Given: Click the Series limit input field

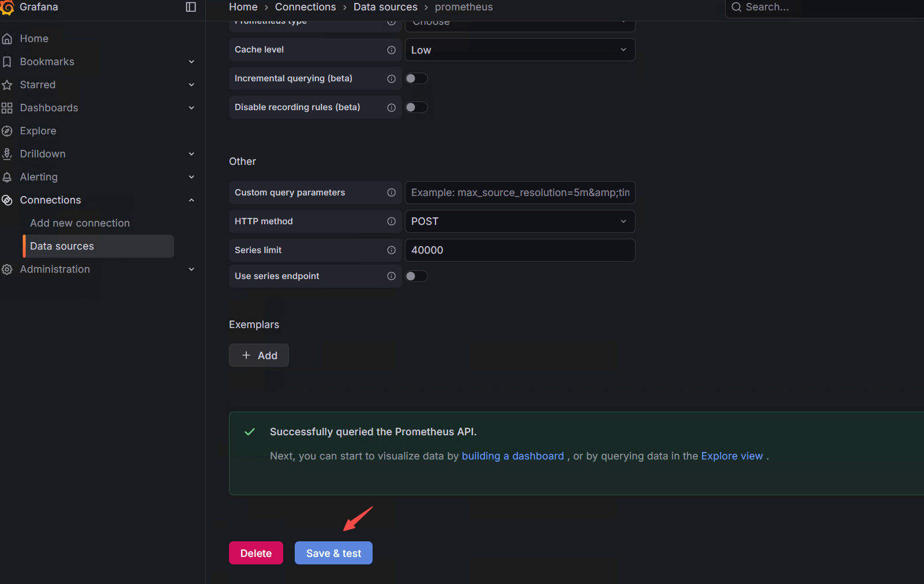Looking at the screenshot, I should coord(520,250).
